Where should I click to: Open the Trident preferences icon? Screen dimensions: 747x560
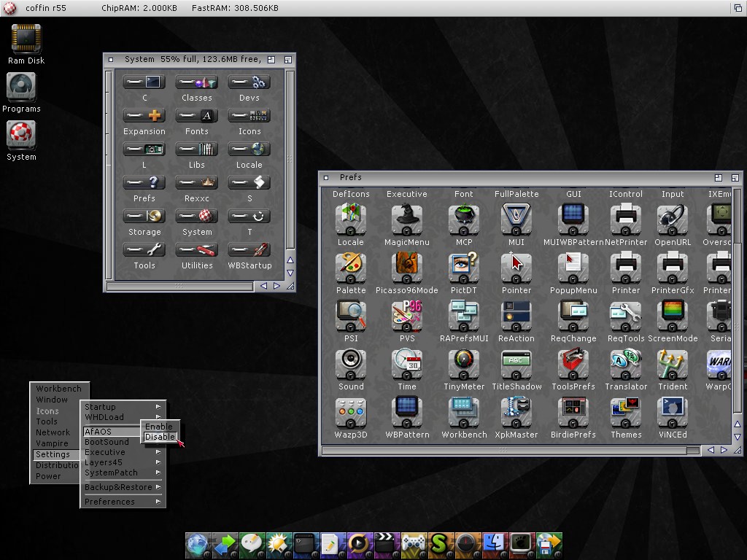pyautogui.click(x=673, y=363)
